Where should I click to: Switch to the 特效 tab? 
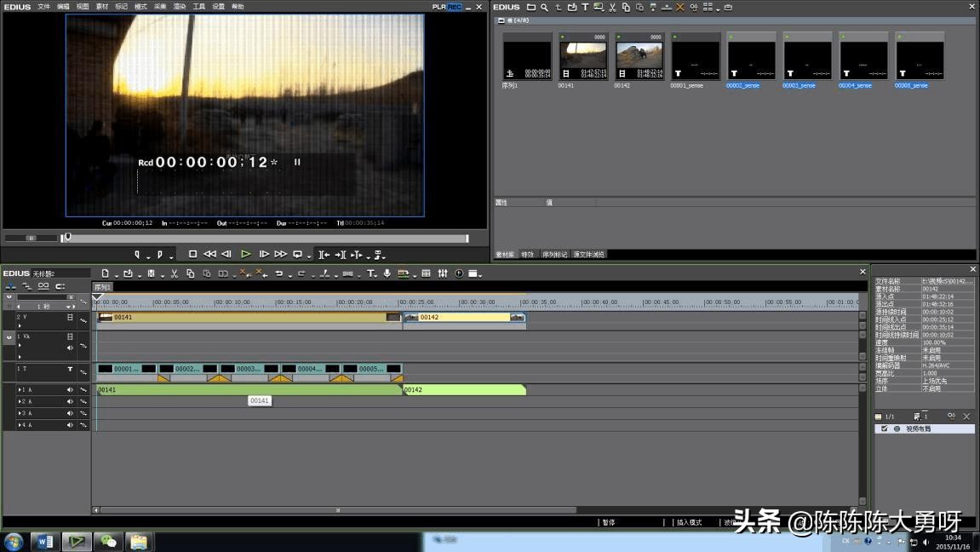tap(528, 254)
